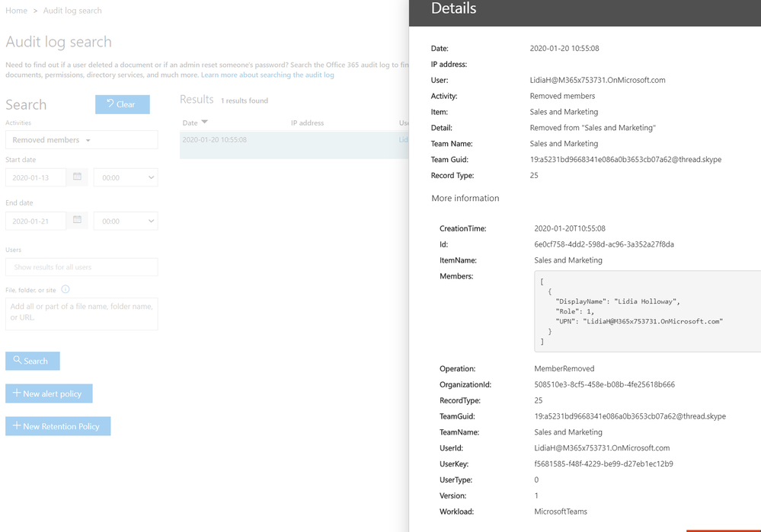
Task: Click the start date 2020-01-13 field
Action: [36, 177]
